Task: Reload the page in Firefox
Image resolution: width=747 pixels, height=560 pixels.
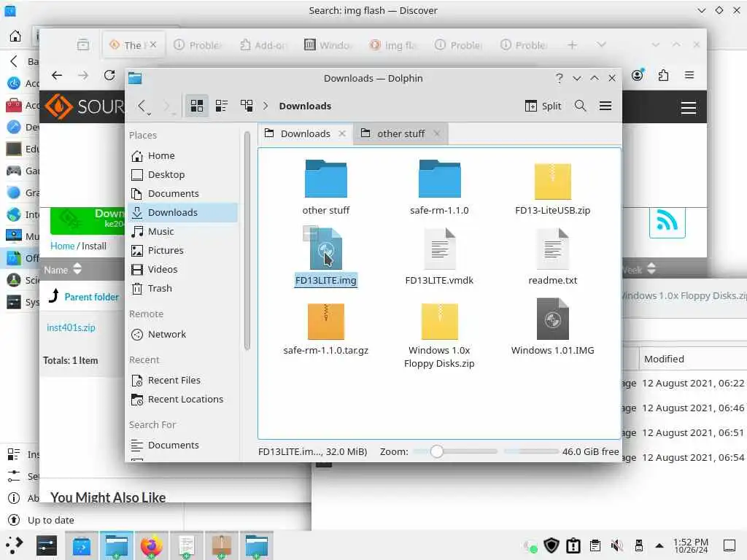Action: (109, 75)
